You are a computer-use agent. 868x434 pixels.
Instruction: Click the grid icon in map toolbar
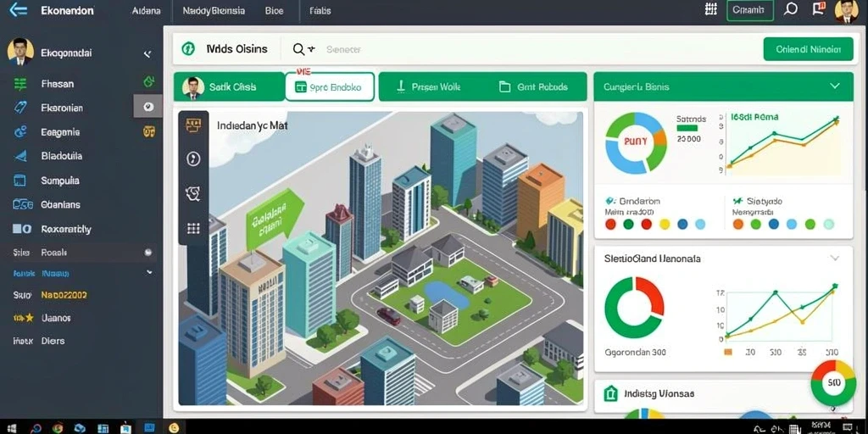pyautogui.click(x=193, y=228)
